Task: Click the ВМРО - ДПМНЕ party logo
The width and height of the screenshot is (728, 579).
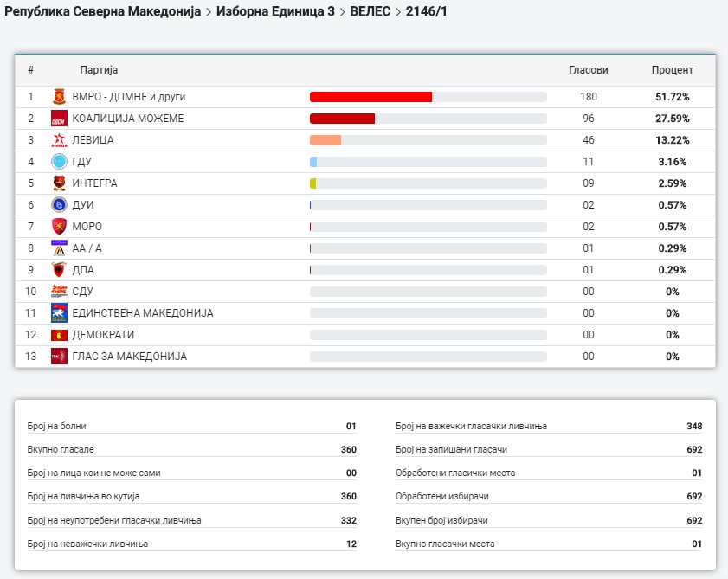Action: coord(59,97)
